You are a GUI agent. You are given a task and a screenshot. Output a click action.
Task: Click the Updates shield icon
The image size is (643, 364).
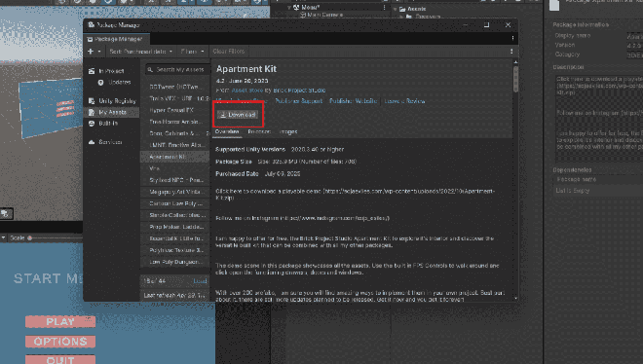click(x=100, y=83)
